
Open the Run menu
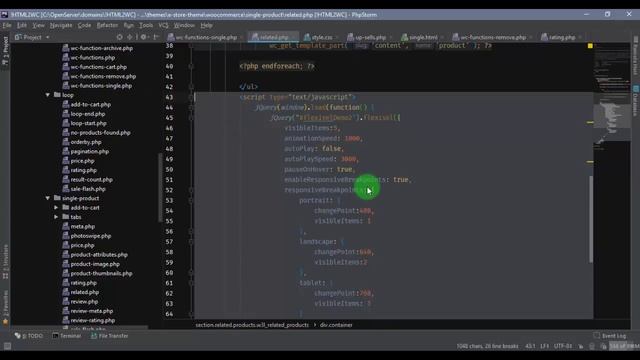pos(129,25)
